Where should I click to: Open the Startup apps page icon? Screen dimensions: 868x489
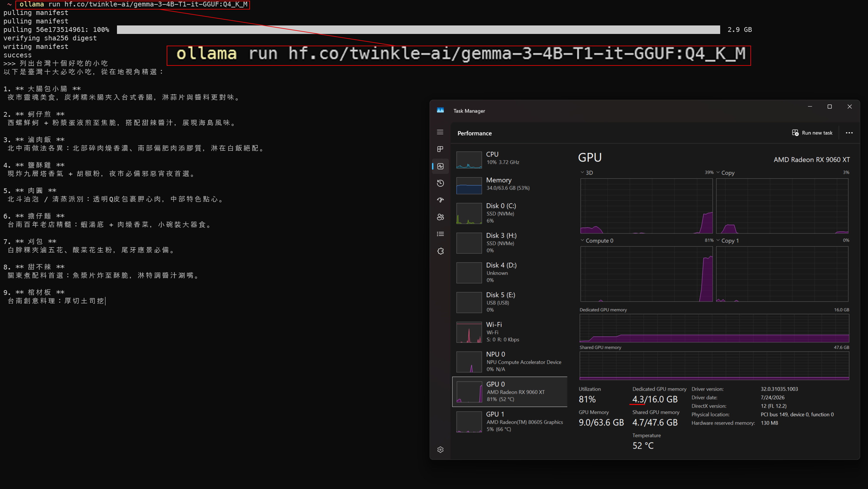pos(441,200)
